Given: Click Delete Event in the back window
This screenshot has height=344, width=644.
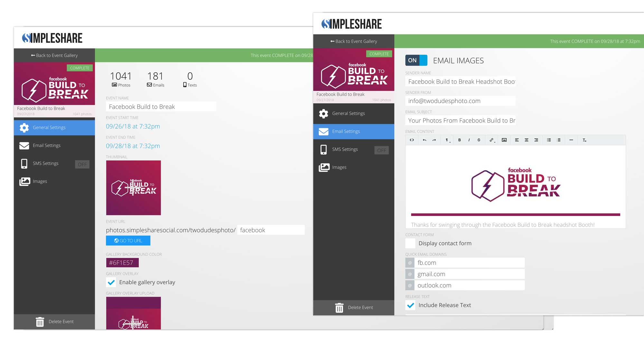Looking at the screenshot, I should click(x=54, y=322).
